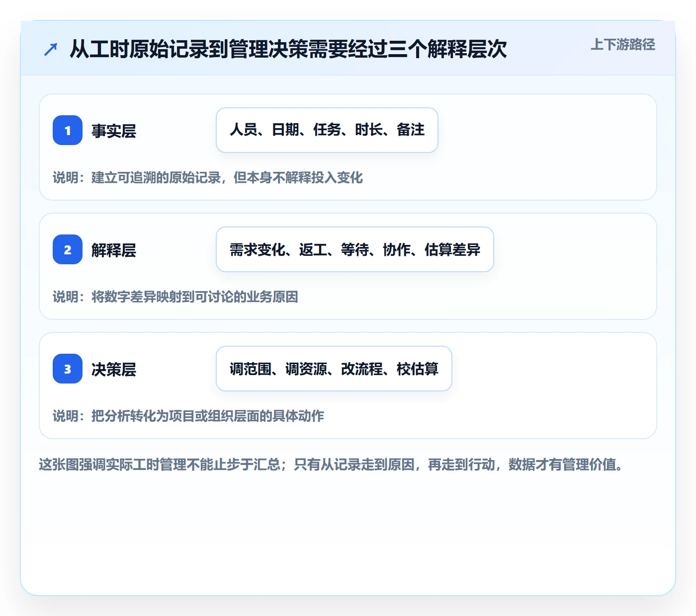Image resolution: width=696 pixels, height=616 pixels.
Task: Select the 上下游路径 label in the header
Action: pyautogui.click(x=623, y=45)
